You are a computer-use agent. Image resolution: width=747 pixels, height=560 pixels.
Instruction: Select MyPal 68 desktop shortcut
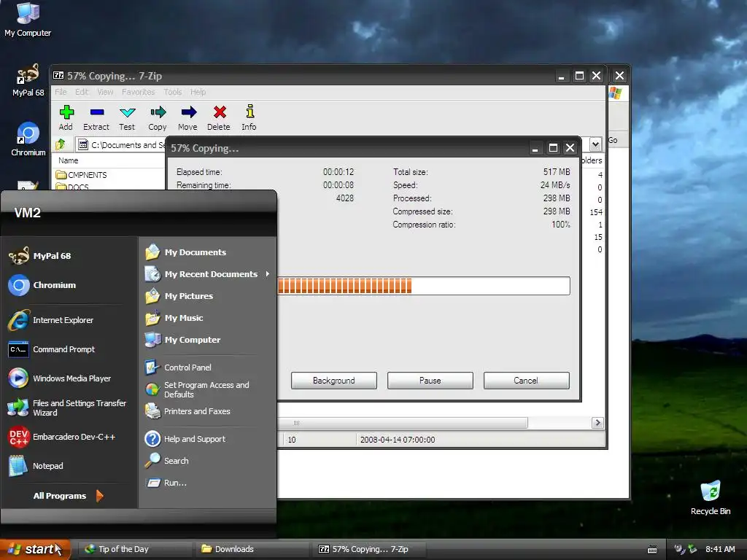[x=28, y=80]
